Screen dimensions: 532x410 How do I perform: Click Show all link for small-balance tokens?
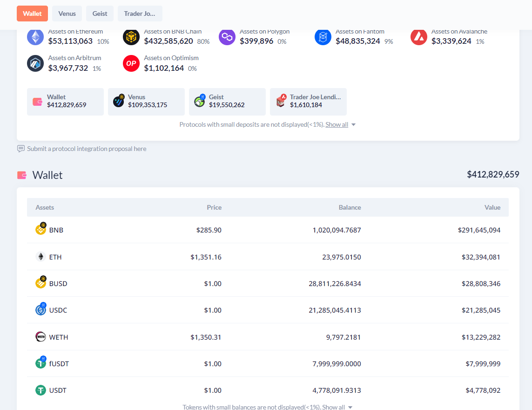334,407
